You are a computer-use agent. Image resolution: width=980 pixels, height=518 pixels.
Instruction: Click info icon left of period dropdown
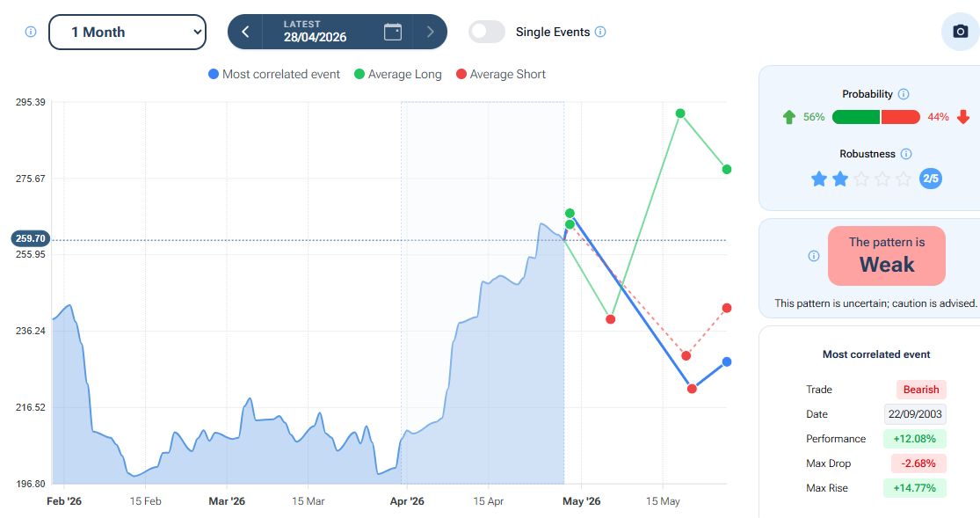point(31,32)
